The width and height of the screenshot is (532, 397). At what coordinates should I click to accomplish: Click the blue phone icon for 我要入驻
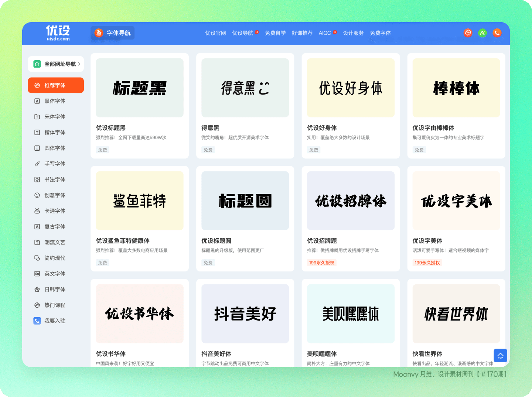point(37,321)
